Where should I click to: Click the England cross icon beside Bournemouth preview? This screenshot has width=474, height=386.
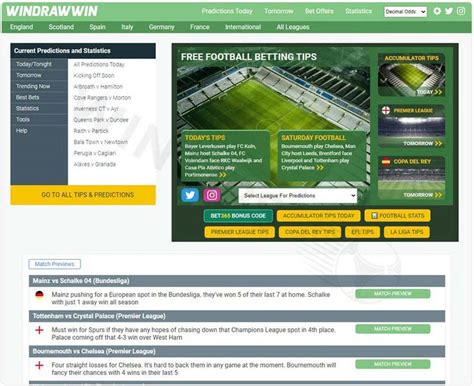pyautogui.click(x=39, y=365)
